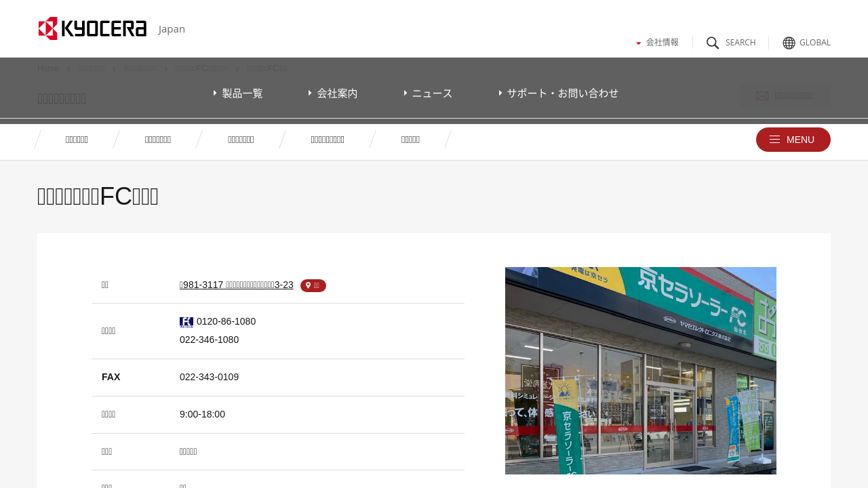Click the arrow beside 製品一覧
Viewport: 868px width, 488px height.
215,93
